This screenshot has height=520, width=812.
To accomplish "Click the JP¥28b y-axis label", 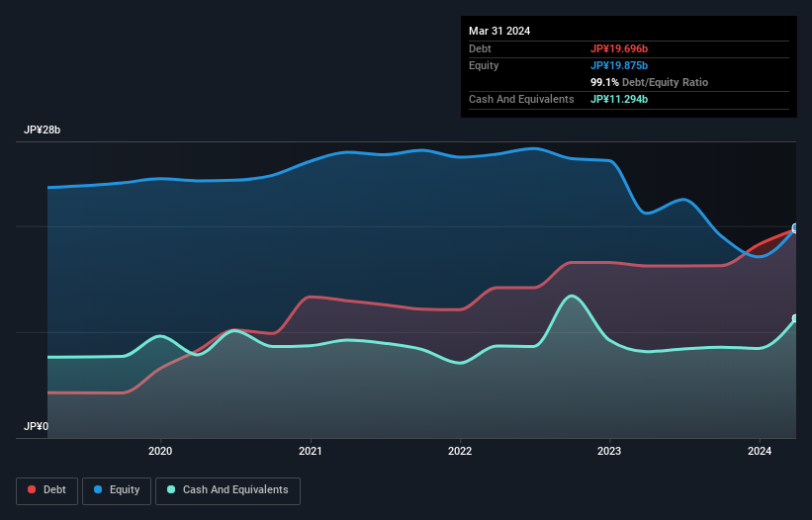I will [42, 130].
